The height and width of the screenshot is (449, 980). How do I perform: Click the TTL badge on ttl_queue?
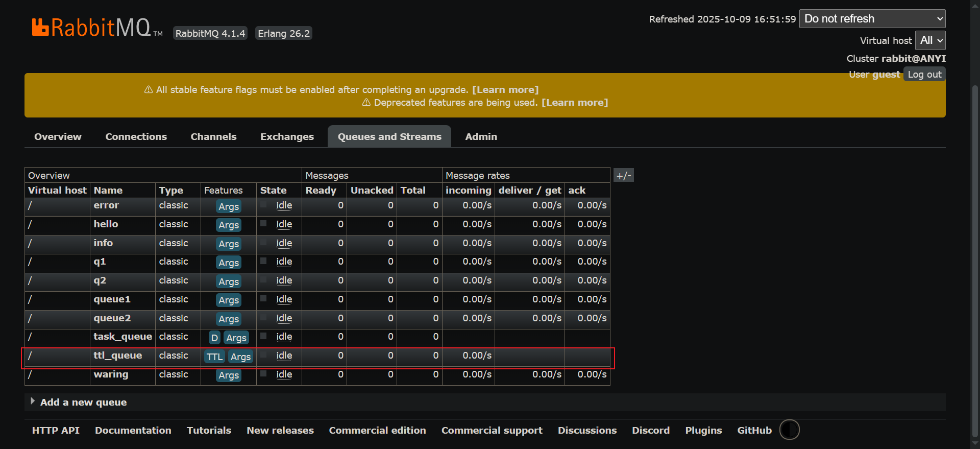click(214, 357)
